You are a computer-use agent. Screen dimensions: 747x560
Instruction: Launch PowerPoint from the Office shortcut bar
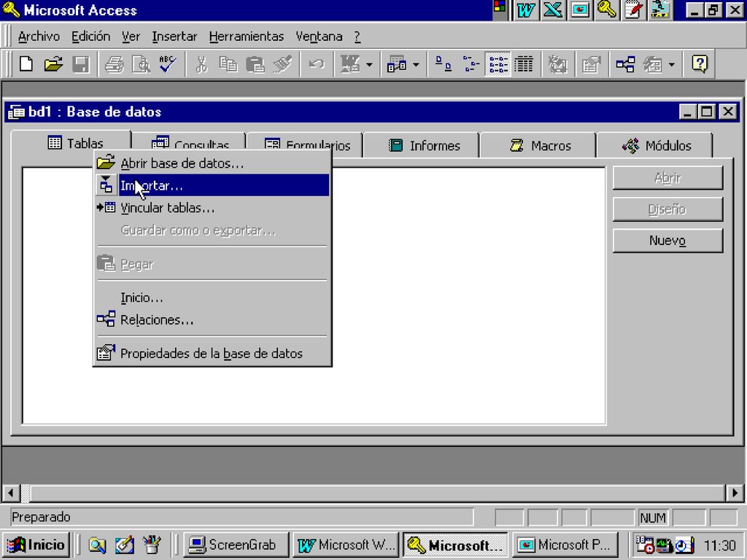click(580, 9)
